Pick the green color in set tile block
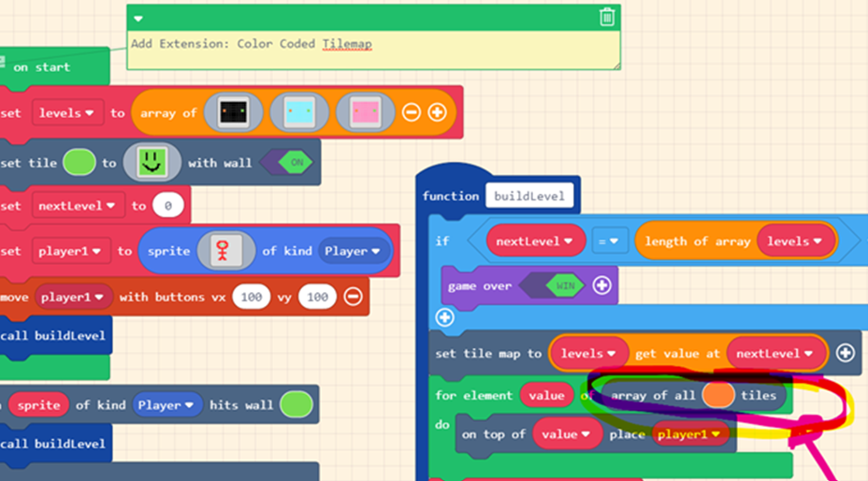The width and height of the screenshot is (868, 481). 80,163
